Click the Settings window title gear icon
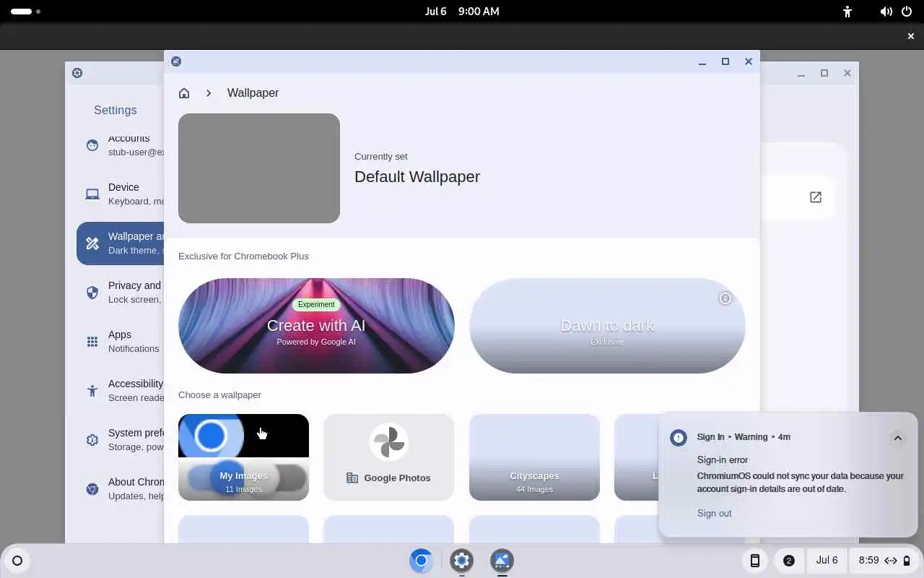Viewport: 924px width, 578px height. (x=77, y=73)
